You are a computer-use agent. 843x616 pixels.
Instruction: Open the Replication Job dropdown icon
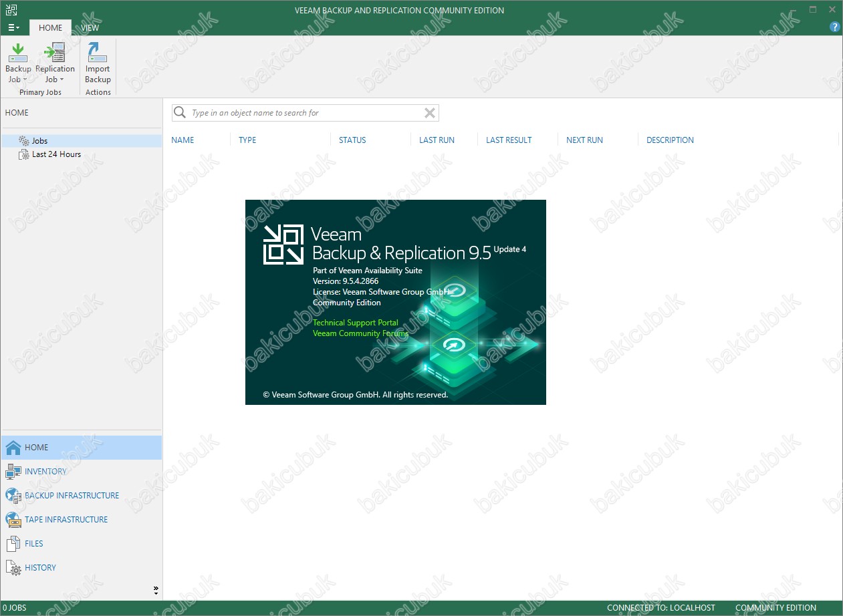pyautogui.click(x=55, y=52)
